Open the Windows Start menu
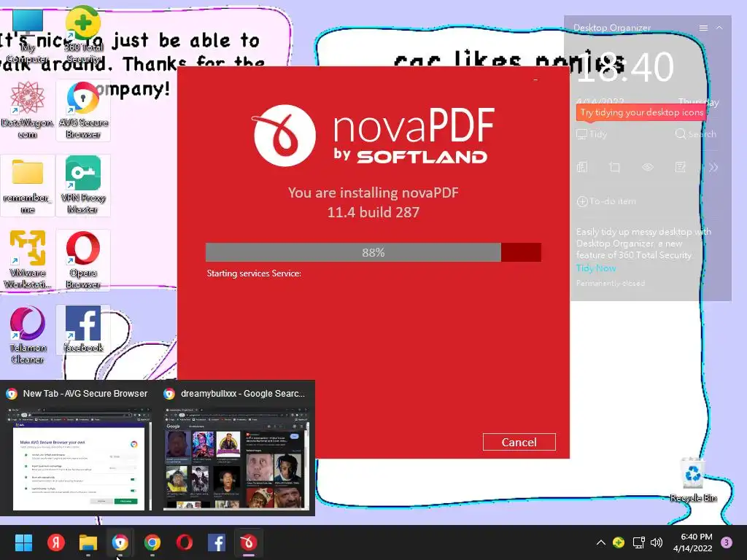The image size is (747, 560). point(23,542)
